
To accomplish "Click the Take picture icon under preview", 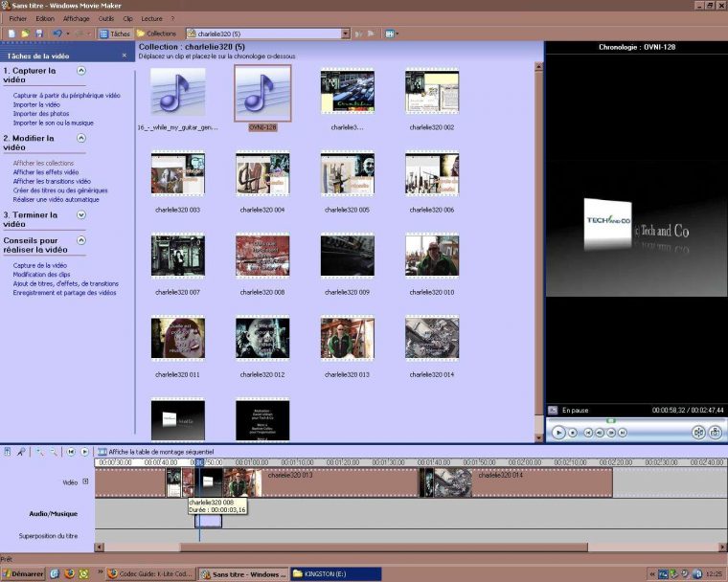I will coord(715,433).
